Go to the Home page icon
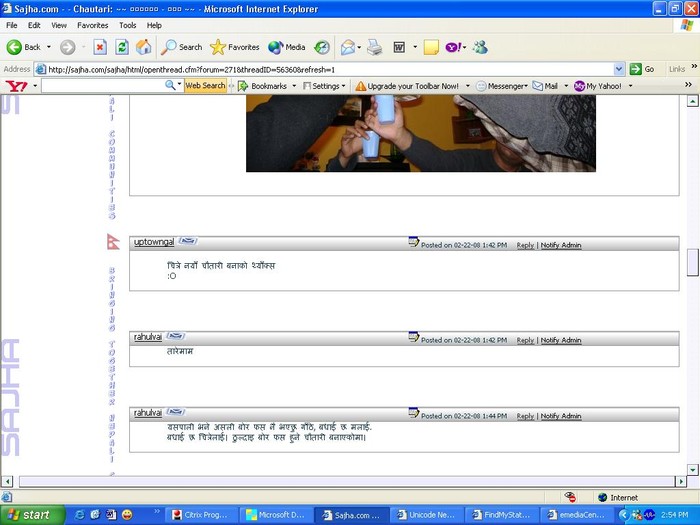The image size is (700, 525). [x=144, y=47]
